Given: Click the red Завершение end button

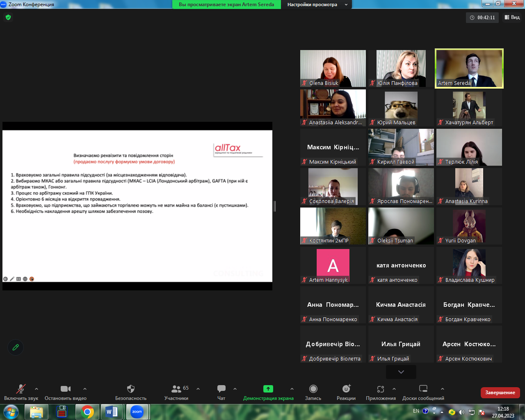Looking at the screenshot, I should click(500, 393).
